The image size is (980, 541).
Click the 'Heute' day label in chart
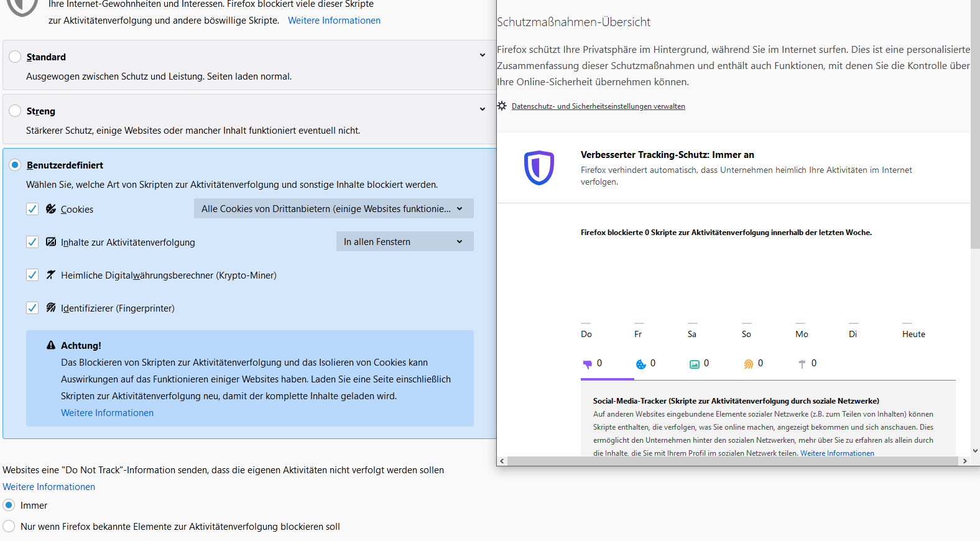(913, 334)
